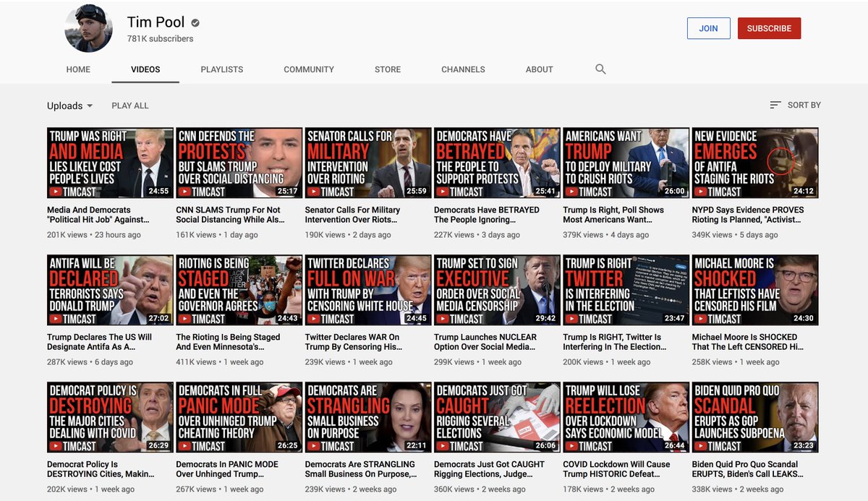
Task: Click '379K views • 4 days ago' text
Action: click(x=606, y=235)
